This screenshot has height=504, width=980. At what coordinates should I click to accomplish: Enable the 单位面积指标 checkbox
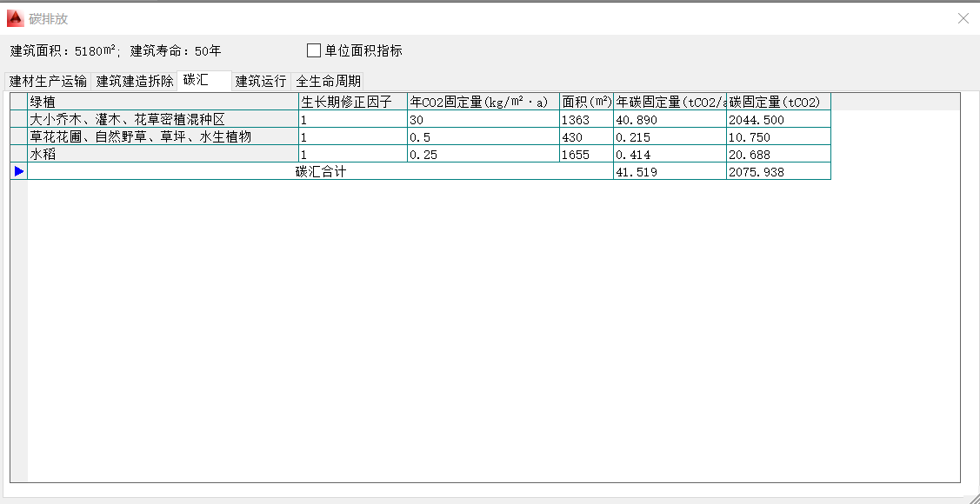click(314, 50)
